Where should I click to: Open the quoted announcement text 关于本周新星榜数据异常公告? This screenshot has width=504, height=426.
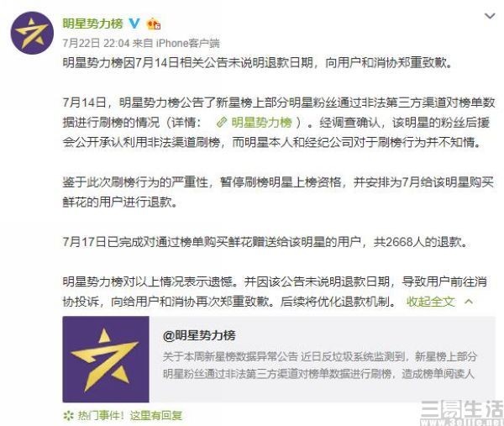pos(230,356)
